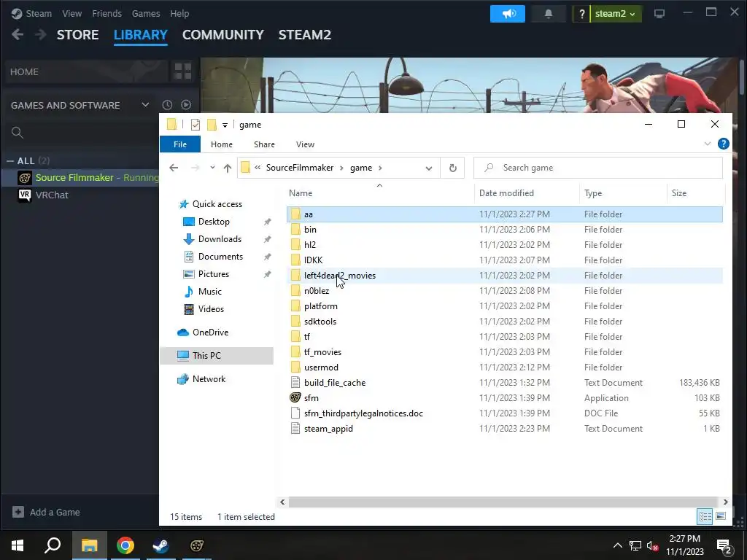Sort files by Size column
Screen dimensions: 747x560
tap(695, 192)
